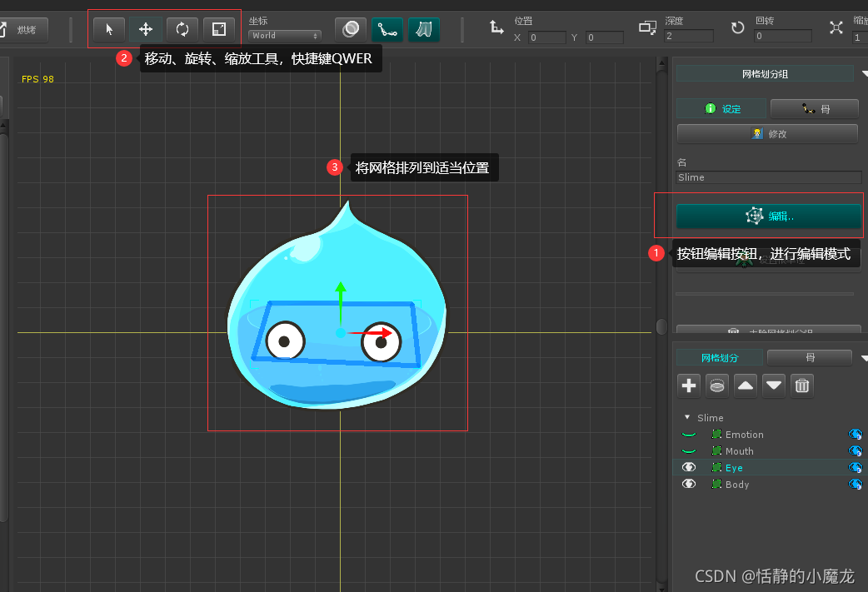Click the cyan gizmo center point

point(341,332)
